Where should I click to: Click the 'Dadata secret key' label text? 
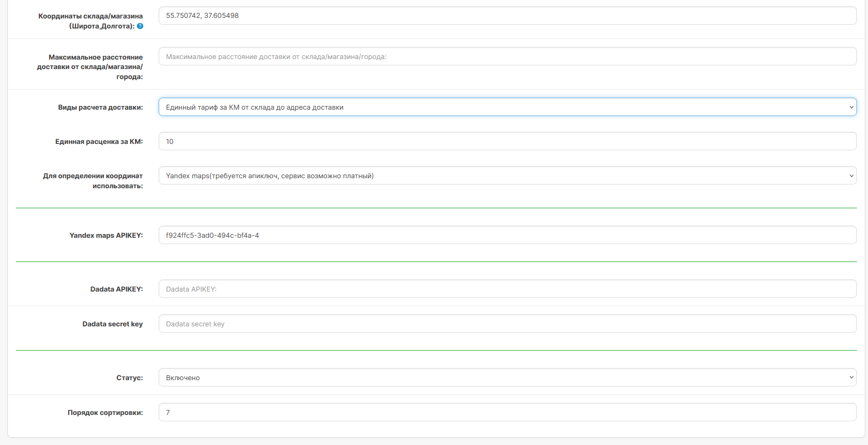pyautogui.click(x=112, y=324)
